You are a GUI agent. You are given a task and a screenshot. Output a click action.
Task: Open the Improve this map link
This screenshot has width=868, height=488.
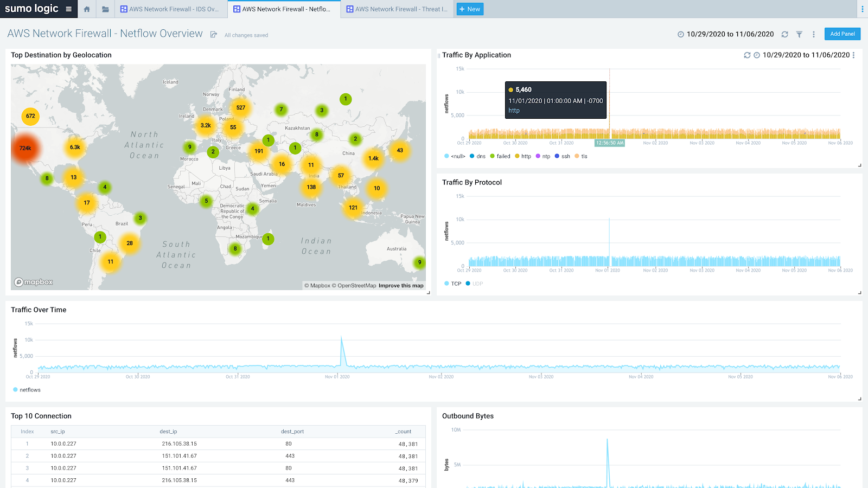point(401,286)
